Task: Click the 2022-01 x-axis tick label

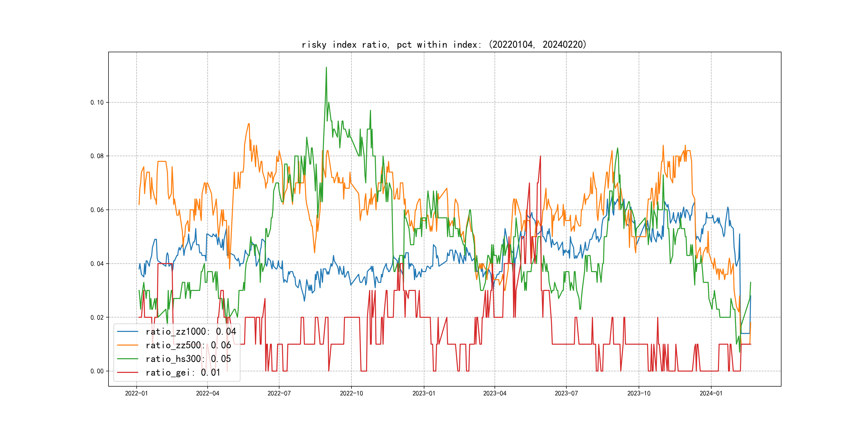Action: point(136,393)
